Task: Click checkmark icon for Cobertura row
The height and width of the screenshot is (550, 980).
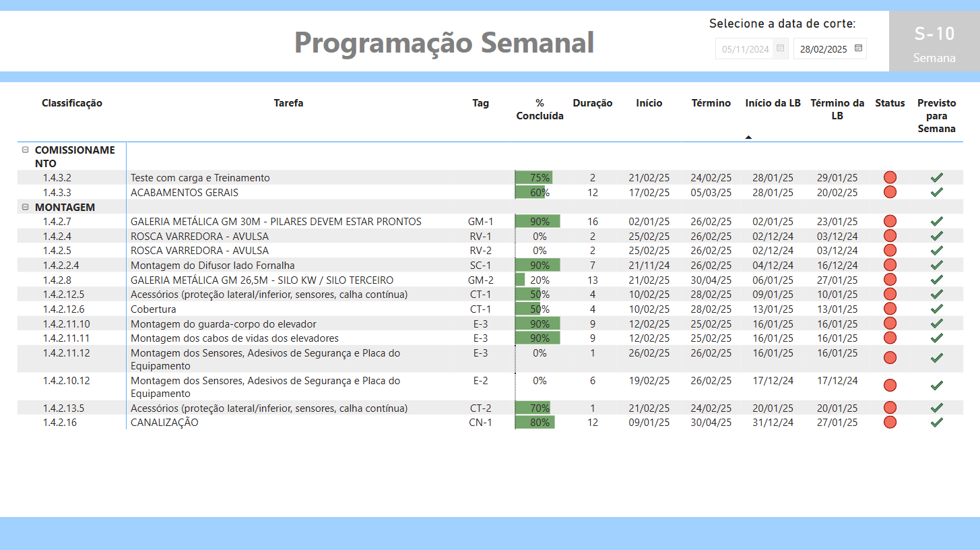Action: click(936, 309)
